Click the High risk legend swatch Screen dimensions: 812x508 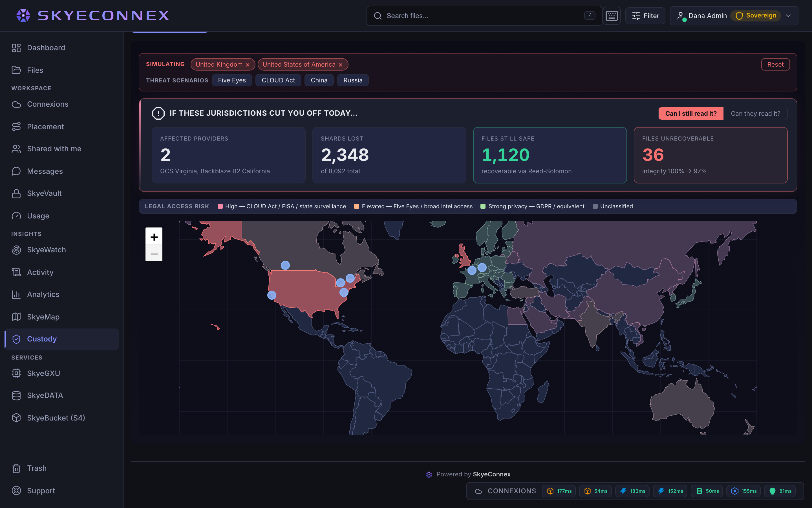220,206
